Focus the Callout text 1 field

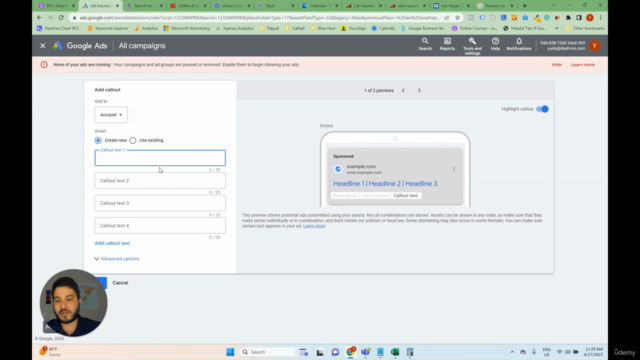tap(160, 158)
